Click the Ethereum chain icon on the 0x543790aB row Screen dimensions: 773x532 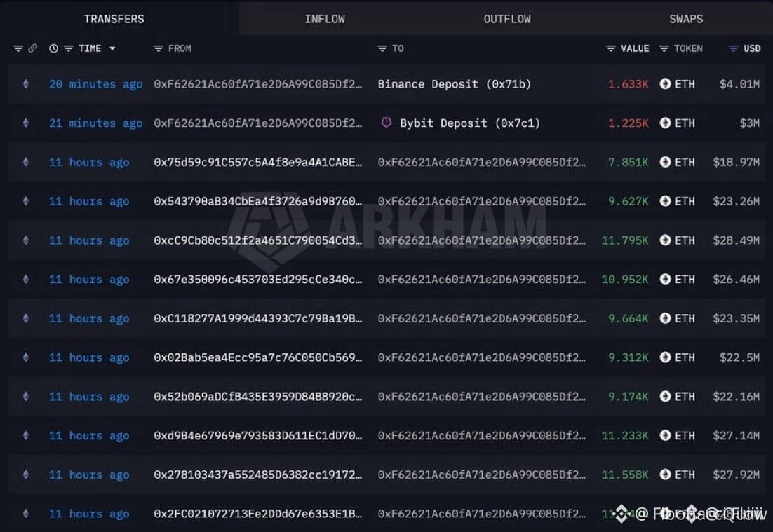pyautogui.click(x=26, y=201)
